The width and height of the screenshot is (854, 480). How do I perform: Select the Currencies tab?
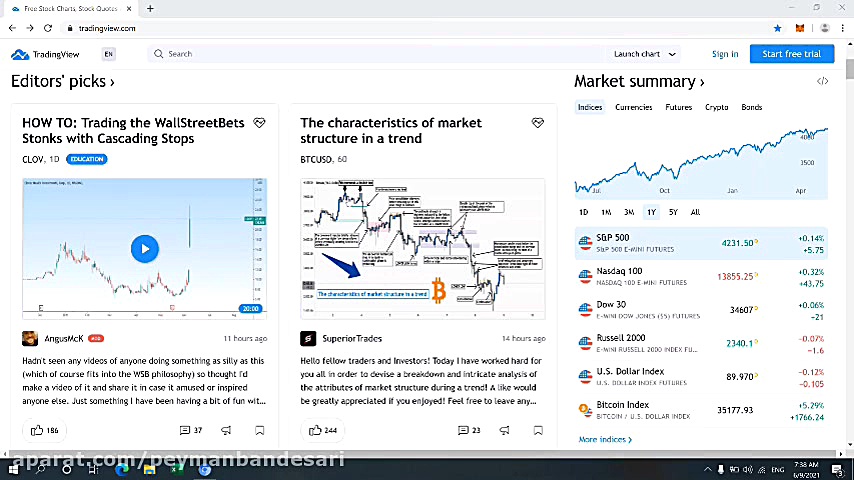point(633,107)
